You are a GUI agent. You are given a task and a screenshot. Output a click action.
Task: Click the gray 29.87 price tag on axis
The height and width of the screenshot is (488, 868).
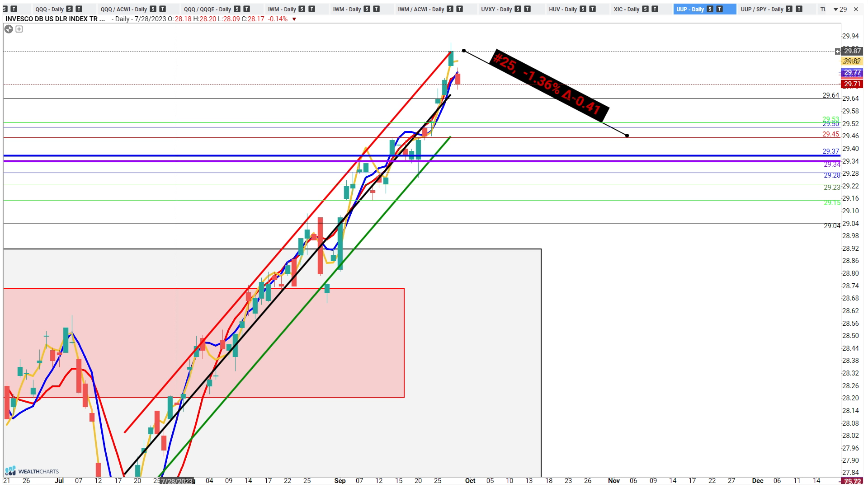click(852, 51)
